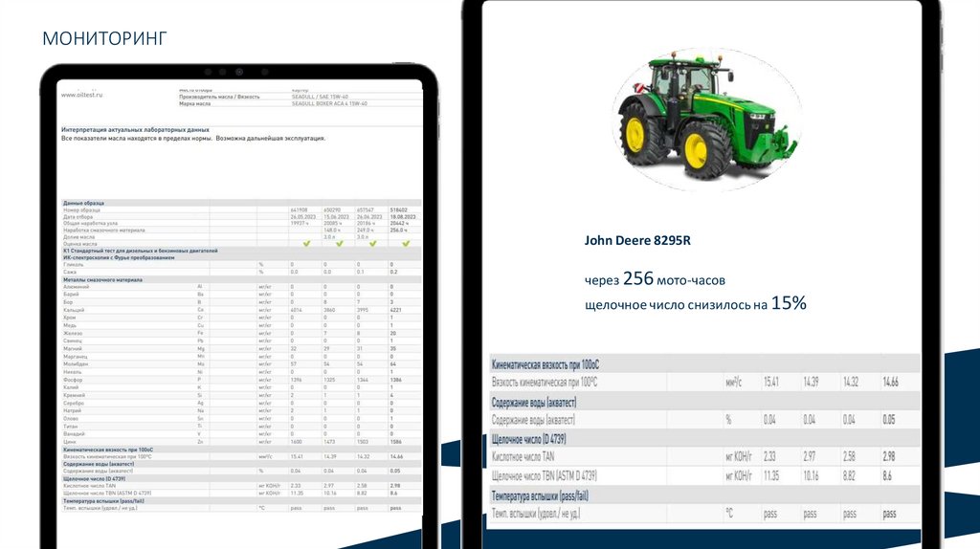980x549 pixels.
Task: Click the 'Кальций' row label
Action: pos(74,310)
